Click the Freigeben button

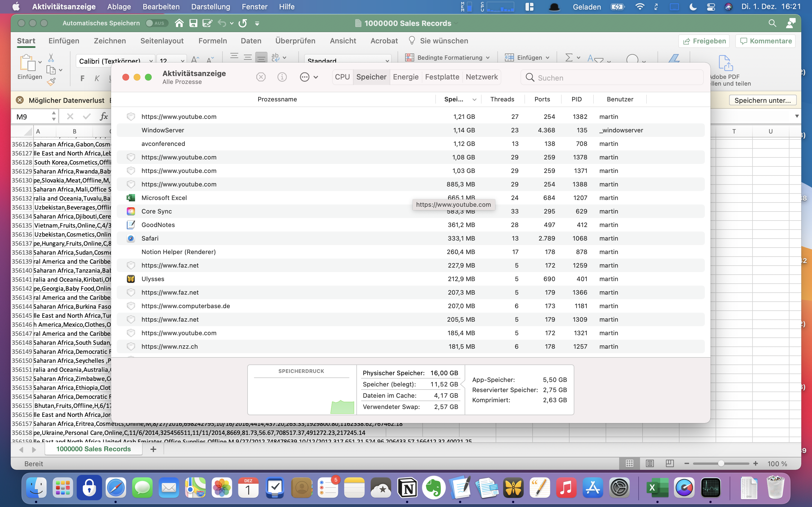coord(704,41)
